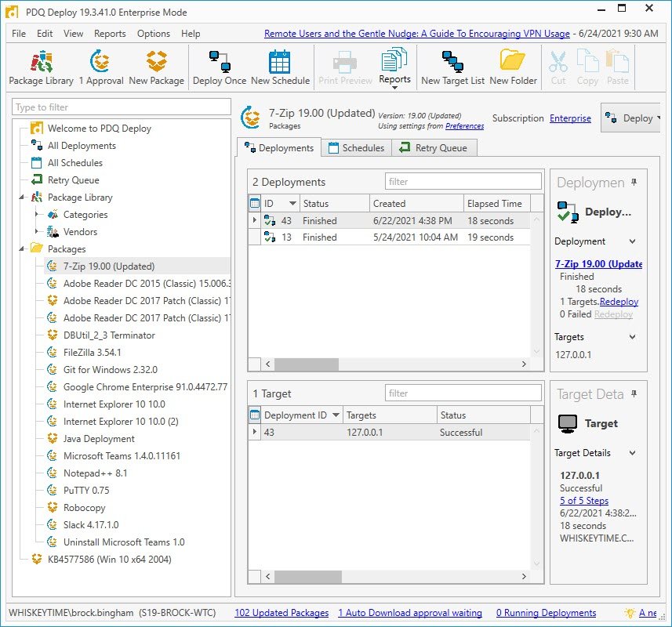The width and height of the screenshot is (672, 627).
Task: Open New Schedule from the toolbar
Action: point(281,67)
